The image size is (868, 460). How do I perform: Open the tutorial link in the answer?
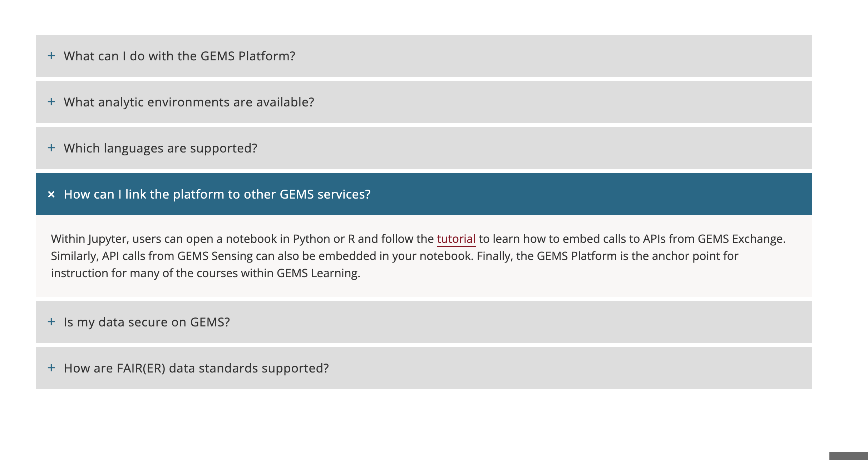[x=456, y=239]
